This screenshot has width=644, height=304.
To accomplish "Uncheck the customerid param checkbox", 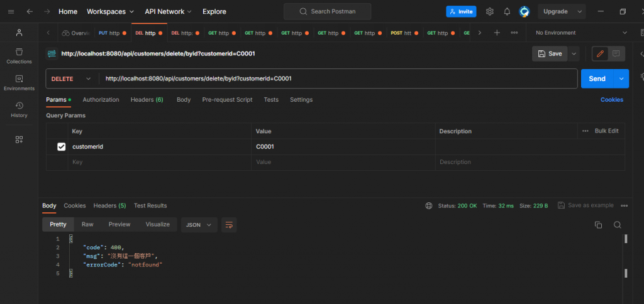I will 61,146.
